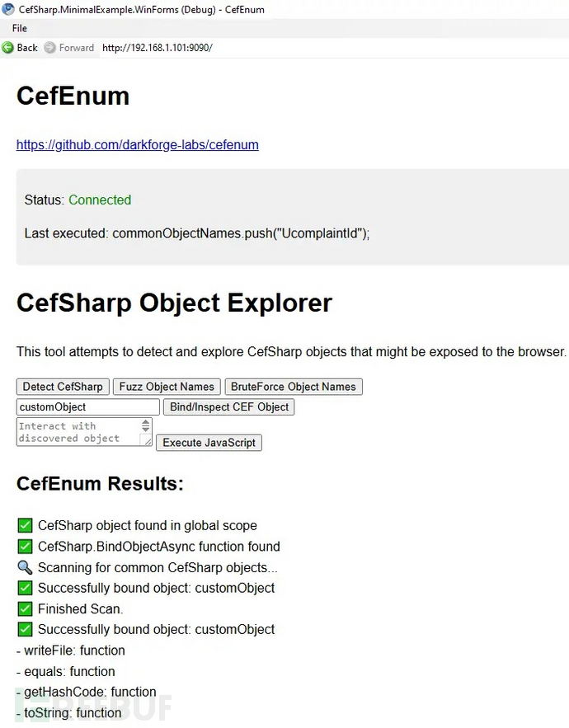Click the checkmark beside 'CefSharp.BindObjectAsync function found'
The height and width of the screenshot is (728, 569).
[x=25, y=547]
